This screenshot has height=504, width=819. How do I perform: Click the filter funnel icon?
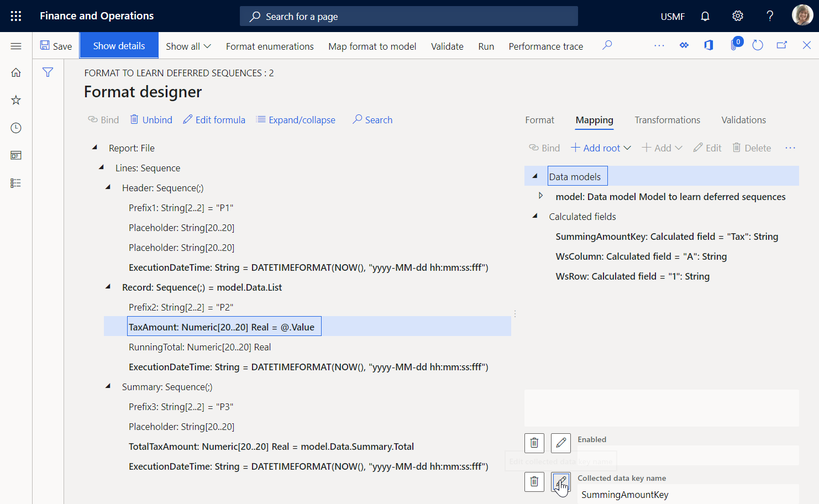point(48,72)
